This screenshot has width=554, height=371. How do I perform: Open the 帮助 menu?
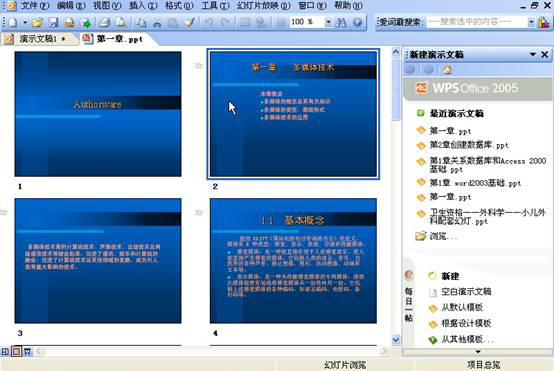tap(348, 5)
